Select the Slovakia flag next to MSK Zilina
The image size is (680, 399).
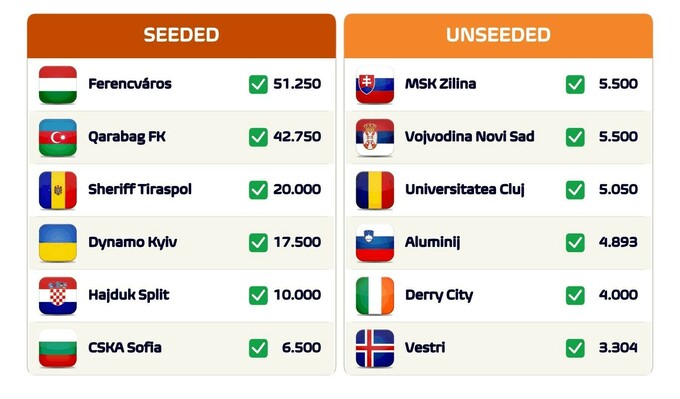(375, 85)
